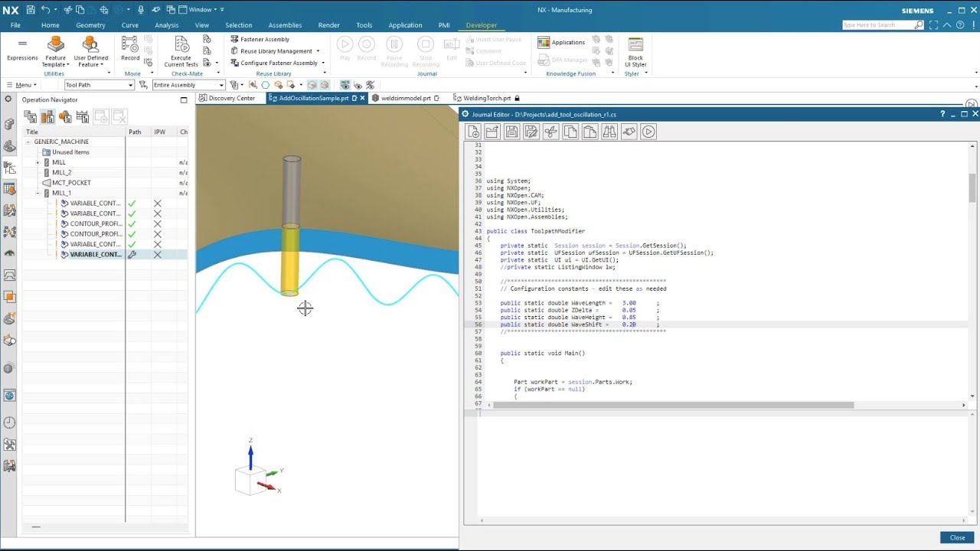Click Configure Fastener Assembly

click(274, 63)
